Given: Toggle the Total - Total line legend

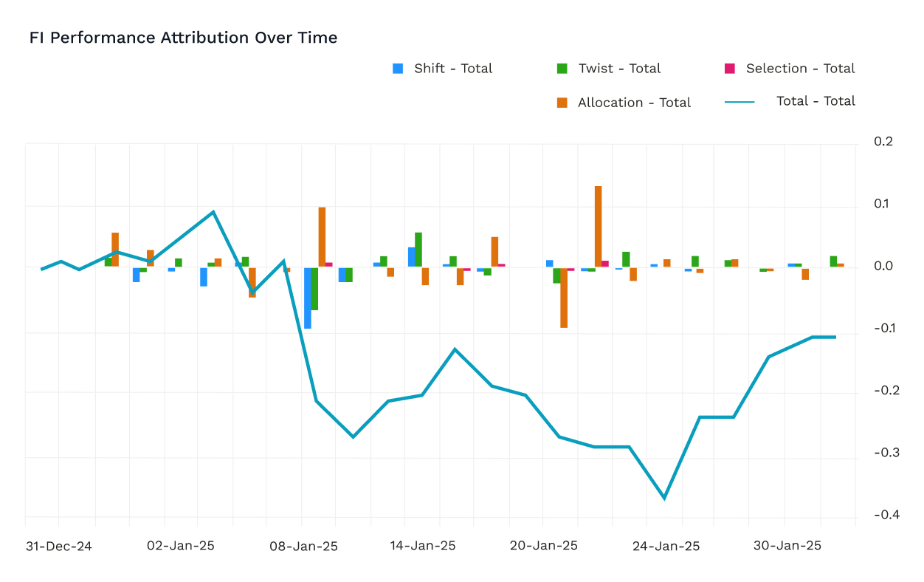Looking at the screenshot, I should tap(790, 101).
